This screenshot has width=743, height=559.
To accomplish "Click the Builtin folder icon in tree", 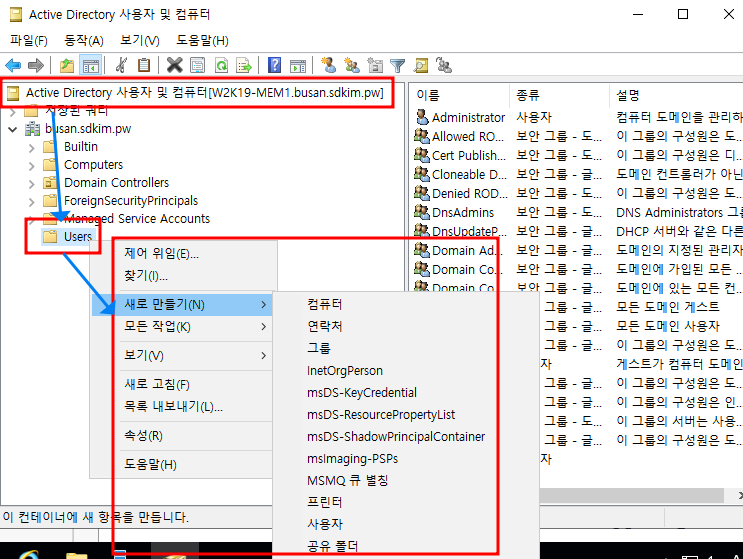I will pyautogui.click(x=50, y=147).
